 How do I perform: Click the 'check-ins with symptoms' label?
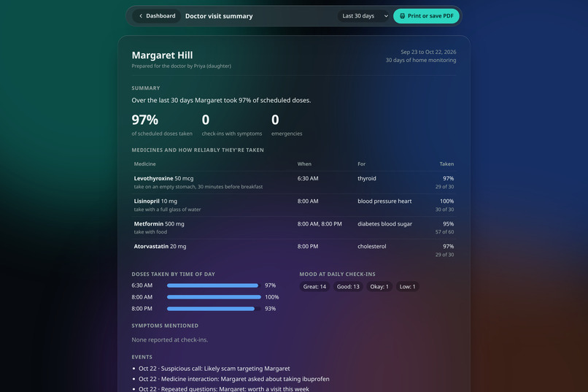[232, 134]
